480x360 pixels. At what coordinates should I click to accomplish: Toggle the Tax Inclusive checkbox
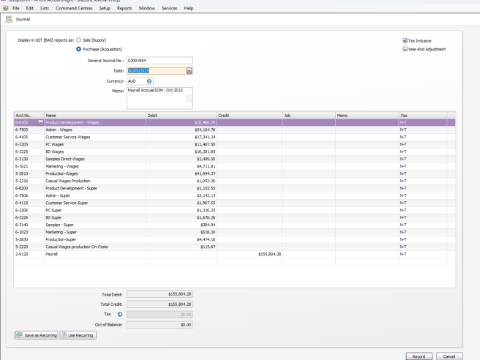tap(405, 40)
